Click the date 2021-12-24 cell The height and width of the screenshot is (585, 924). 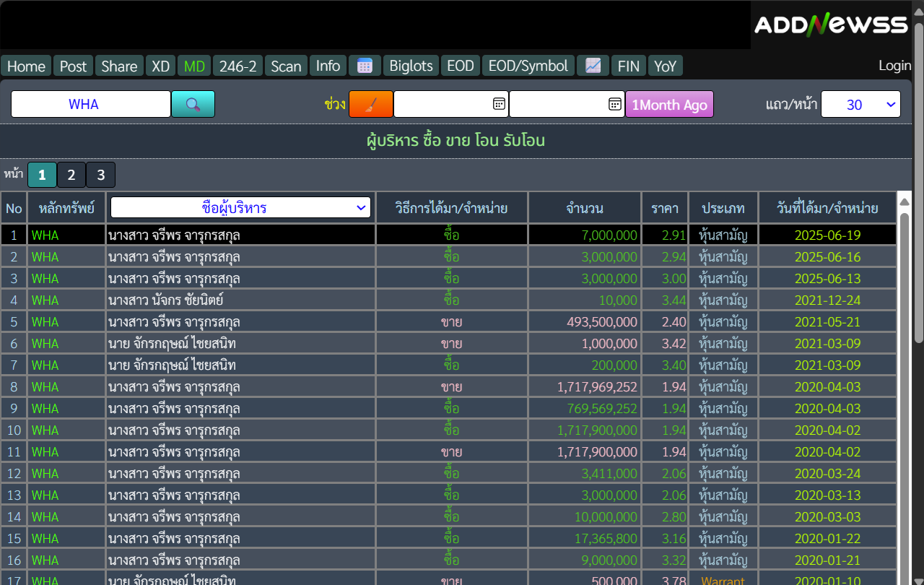(x=827, y=300)
